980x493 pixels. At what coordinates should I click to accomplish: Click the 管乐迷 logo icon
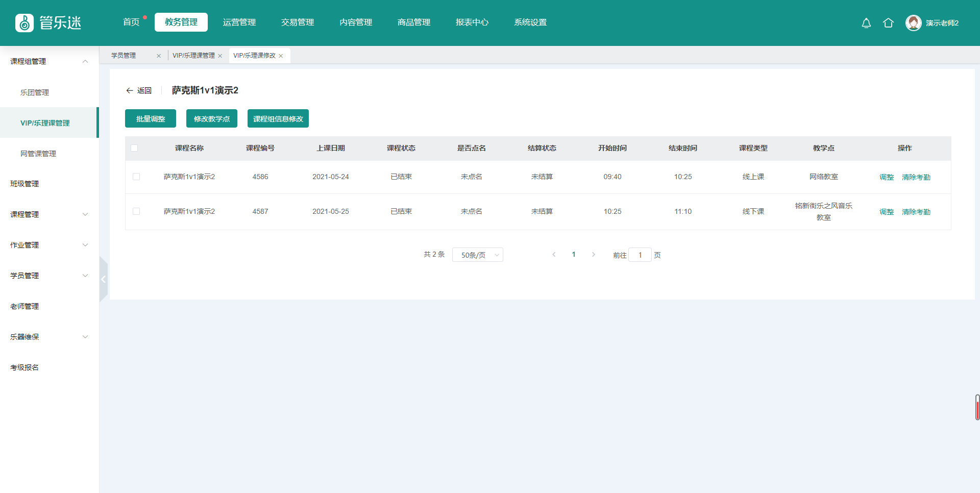(x=24, y=23)
